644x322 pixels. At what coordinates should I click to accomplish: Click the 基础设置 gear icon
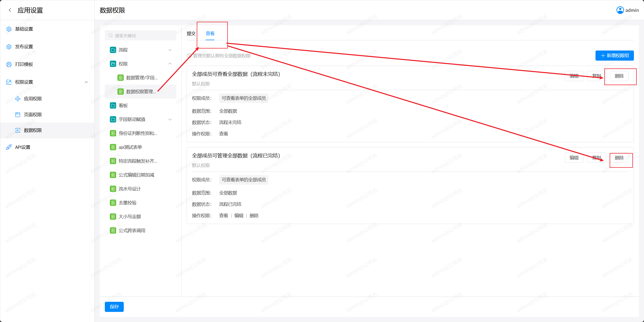tap(9, 29)
